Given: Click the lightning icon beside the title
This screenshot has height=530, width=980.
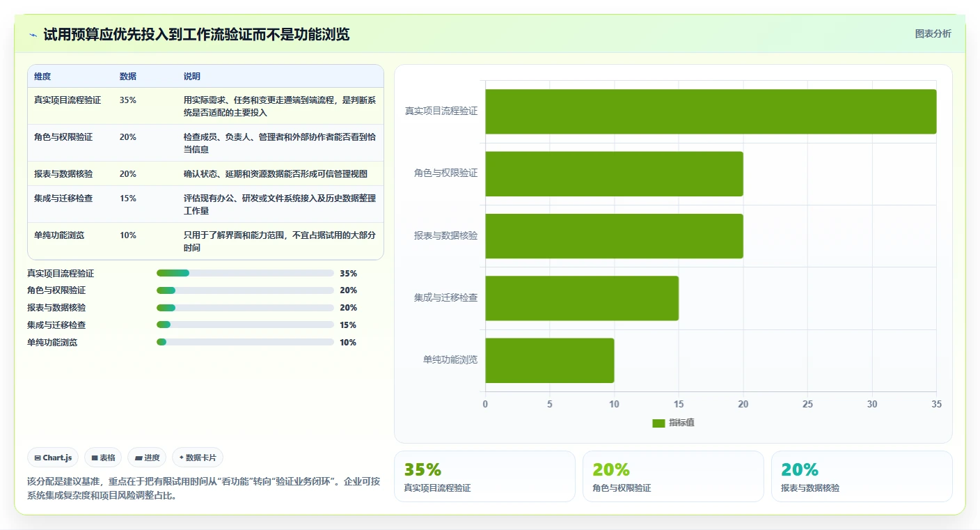Looking at the screenshot, I should pos(33,35).
